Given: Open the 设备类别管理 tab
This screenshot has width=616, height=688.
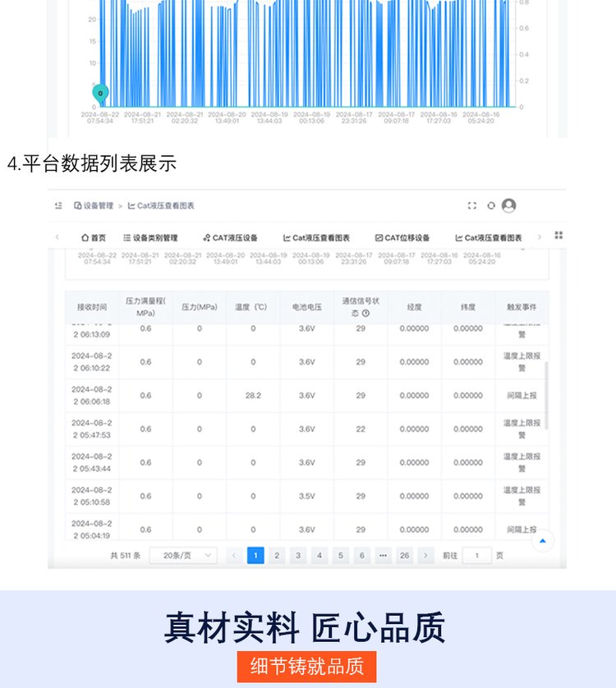Looking at the screenshot, I should coord(150,238).
